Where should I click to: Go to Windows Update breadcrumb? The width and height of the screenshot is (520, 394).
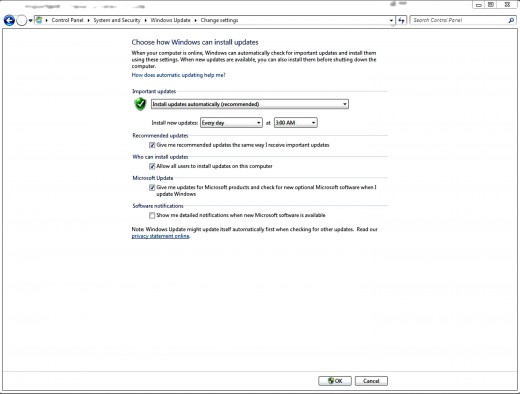(170, 20)
